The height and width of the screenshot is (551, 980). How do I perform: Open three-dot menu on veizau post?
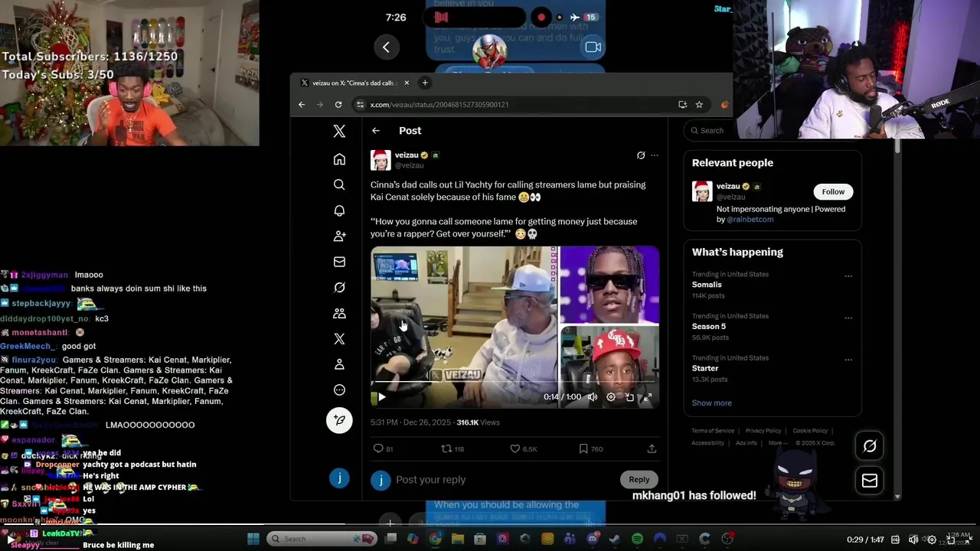pyautogui.click(x=655, y=155)
